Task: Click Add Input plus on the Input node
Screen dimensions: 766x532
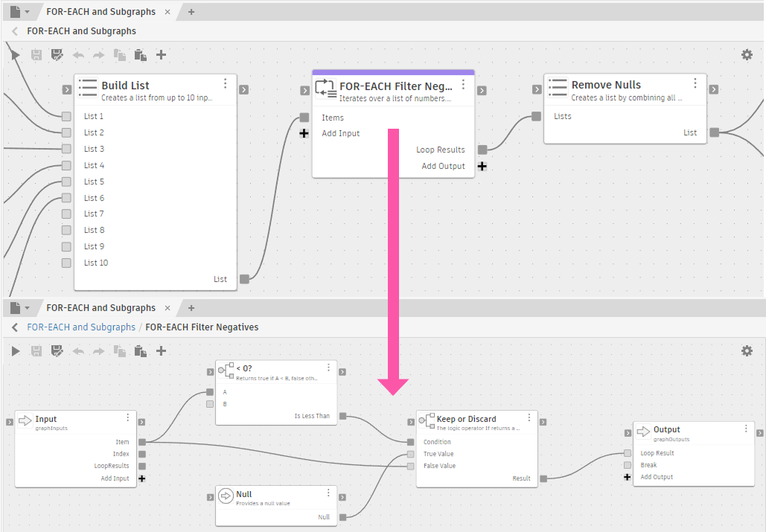Action: click(141, 478)
